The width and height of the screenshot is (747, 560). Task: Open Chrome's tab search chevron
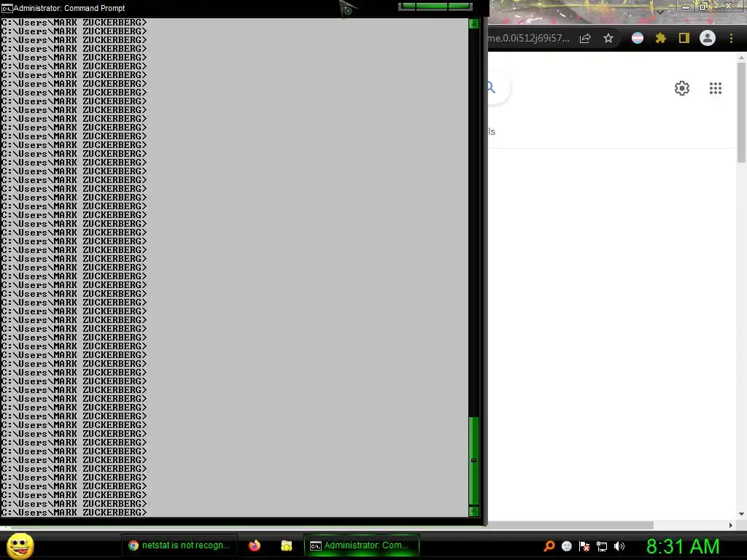(x=660, y=12)
